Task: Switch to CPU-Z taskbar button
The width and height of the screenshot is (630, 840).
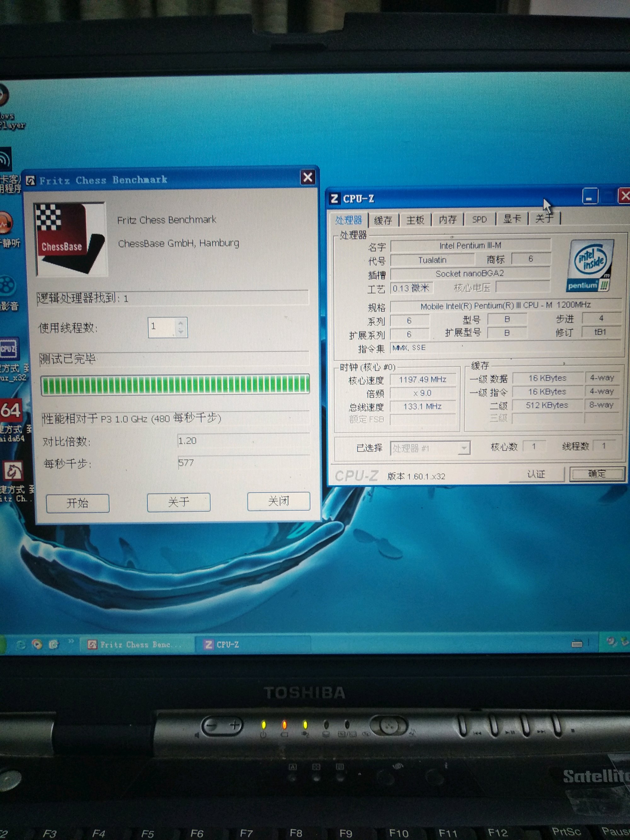Action: tap(253, 644)
